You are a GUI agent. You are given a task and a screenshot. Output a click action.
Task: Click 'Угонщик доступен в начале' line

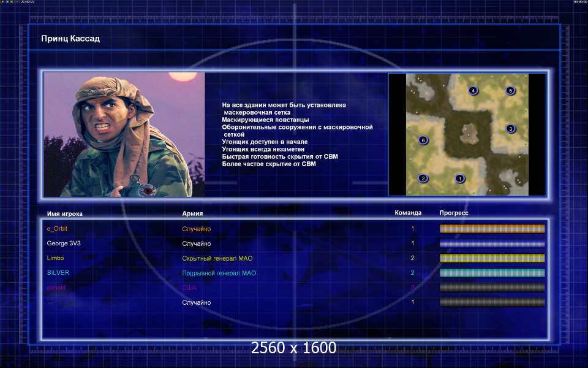click(x=265, y=142)
